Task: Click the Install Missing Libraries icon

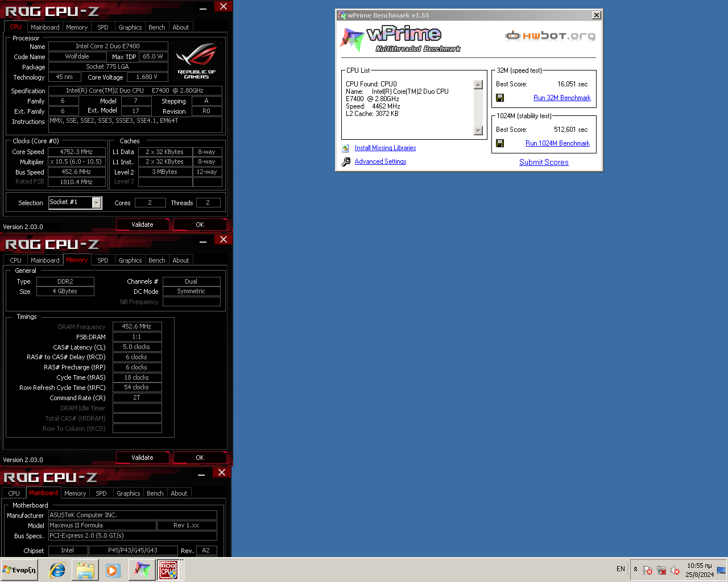Action: 346,148
